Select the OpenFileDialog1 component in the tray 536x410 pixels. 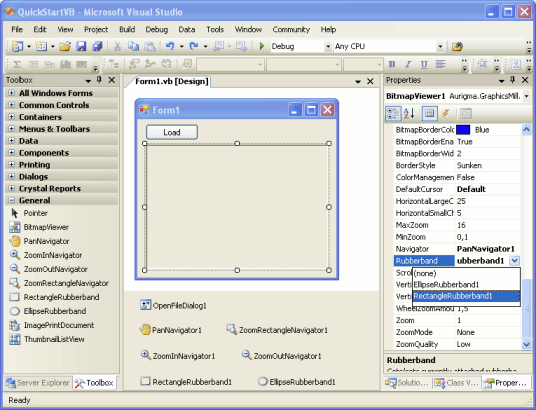[173, 305]
